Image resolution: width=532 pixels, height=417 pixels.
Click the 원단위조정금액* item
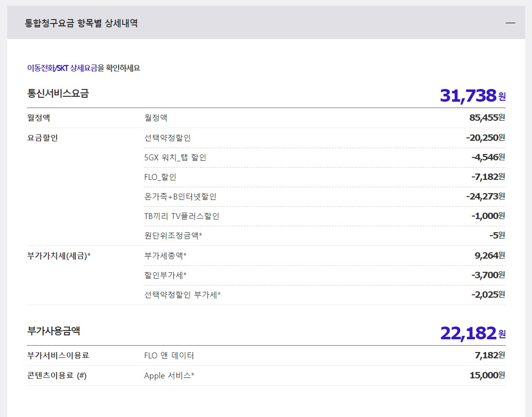pyautogui.click(x=173, y=236)
